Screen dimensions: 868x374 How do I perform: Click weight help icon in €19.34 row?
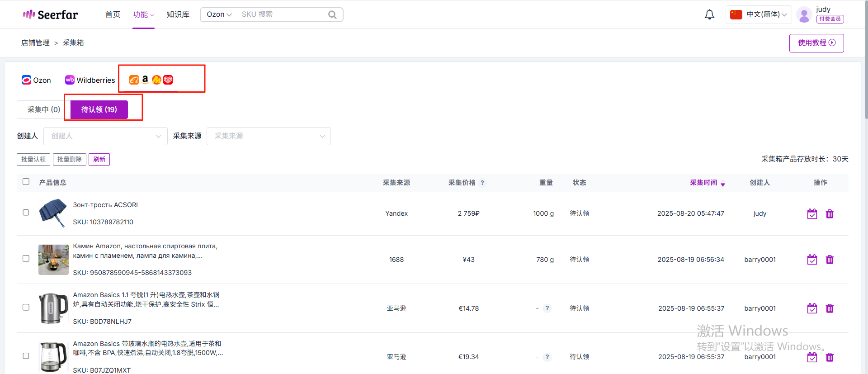point(547,357)
